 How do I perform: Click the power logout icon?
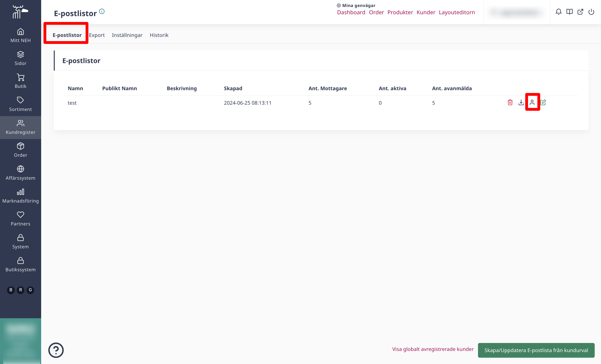coord(591,12)
